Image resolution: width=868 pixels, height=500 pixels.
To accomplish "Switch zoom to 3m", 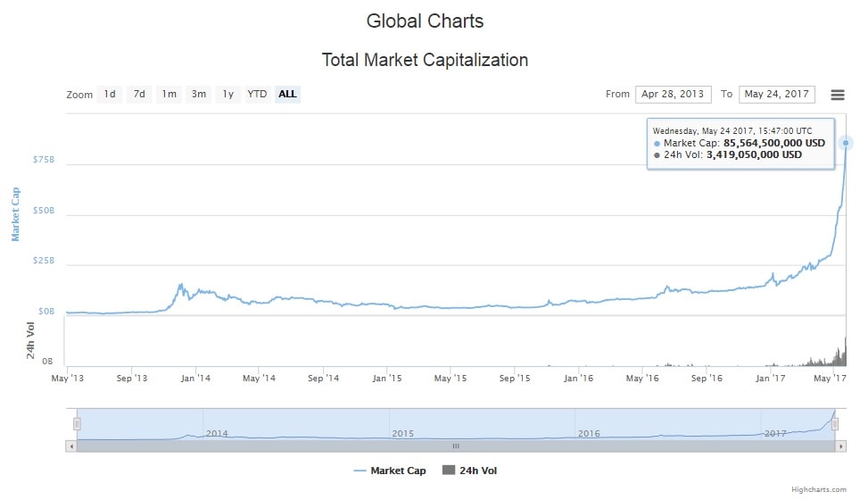I will 198,94.
